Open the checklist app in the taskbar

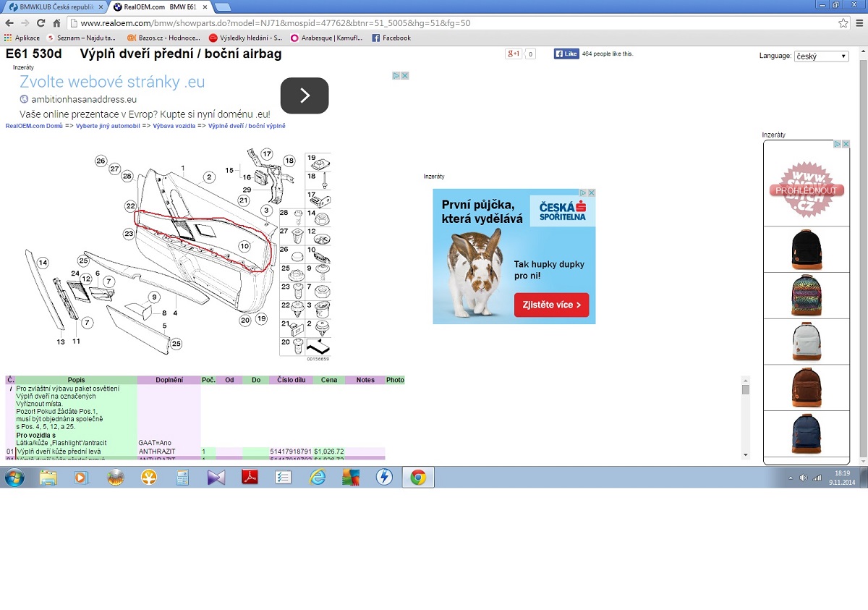tap(284, 478)
